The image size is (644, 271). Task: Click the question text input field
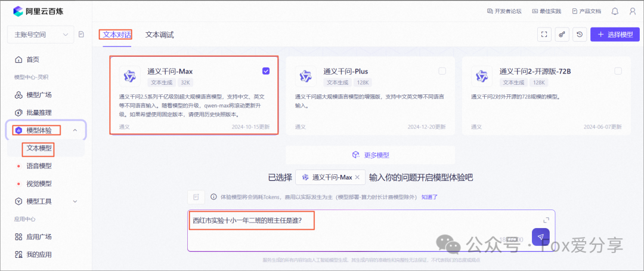pyautogui.click(x=371, y=230)
